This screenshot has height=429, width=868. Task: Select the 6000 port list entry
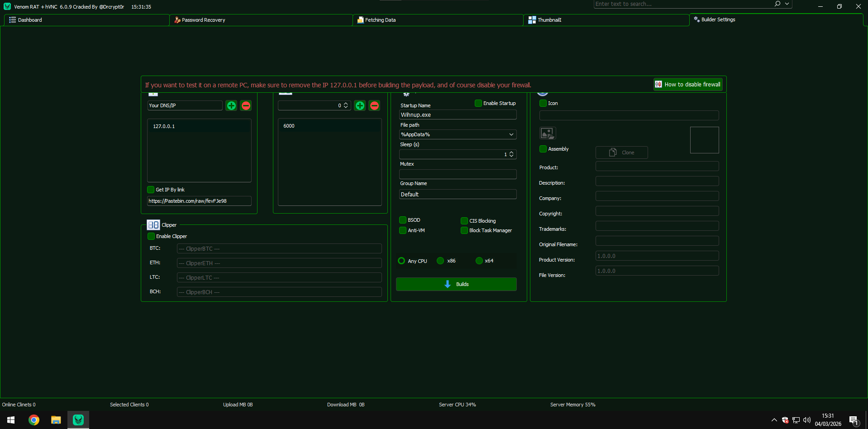tap(329, 126)
